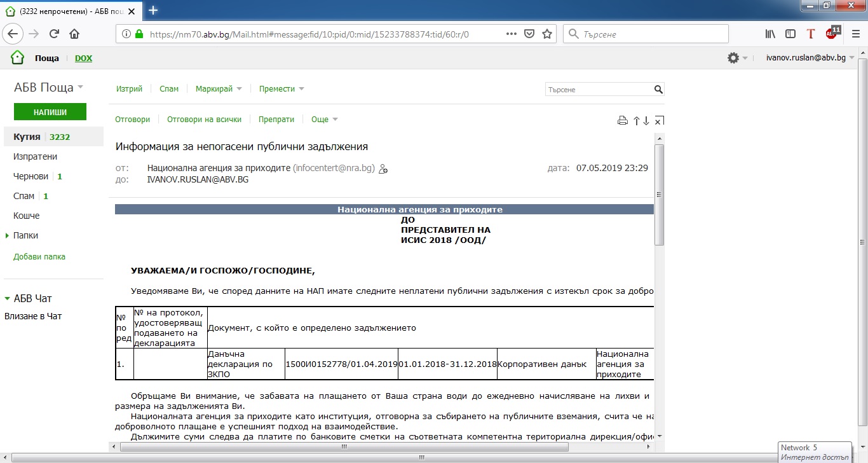Click document number 1500И0152778/01.04.2019 cell
The height and width of the screenshot is (463, 868).
point(342,364)
